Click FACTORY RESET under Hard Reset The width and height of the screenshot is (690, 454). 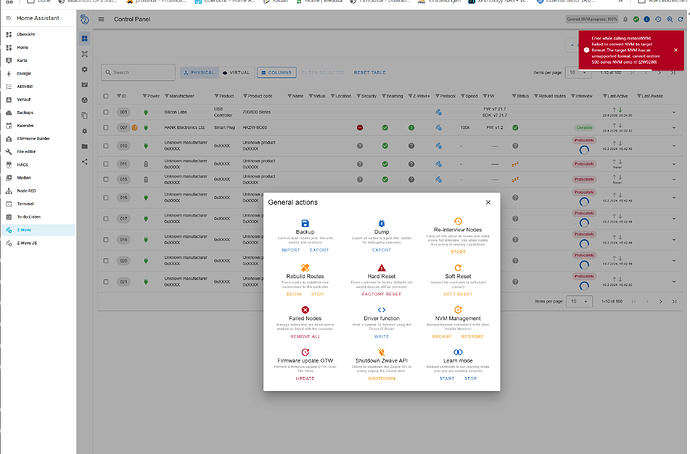click(x=382, y=294)
